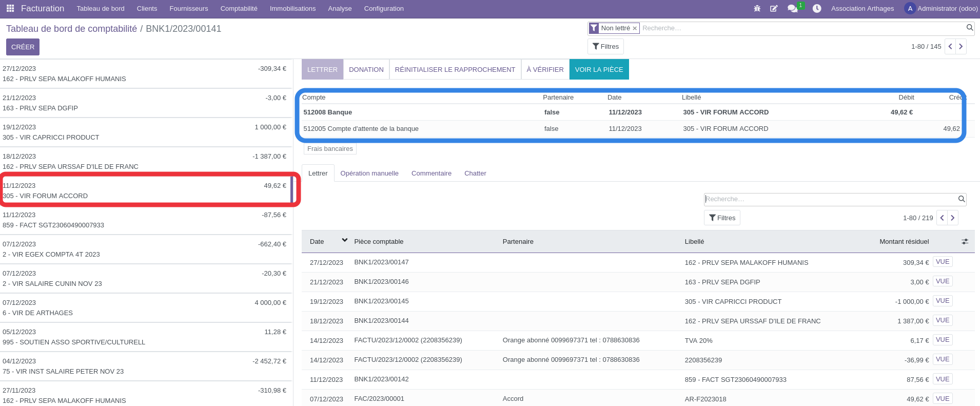Click RÉINITIALISER LE RAPPROCHEMENT button
Image resolution: width=980 pixels, height=406 pixels.
[455, 69]
